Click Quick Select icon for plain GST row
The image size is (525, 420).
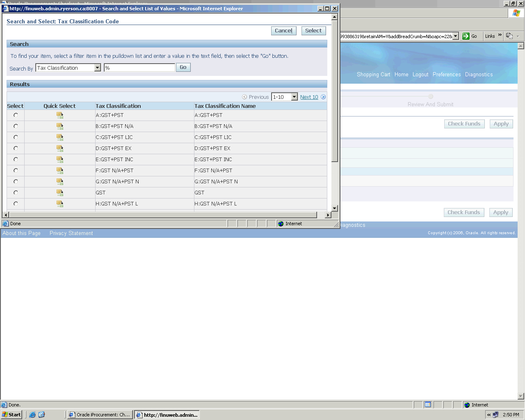click(x=60, y=193)
